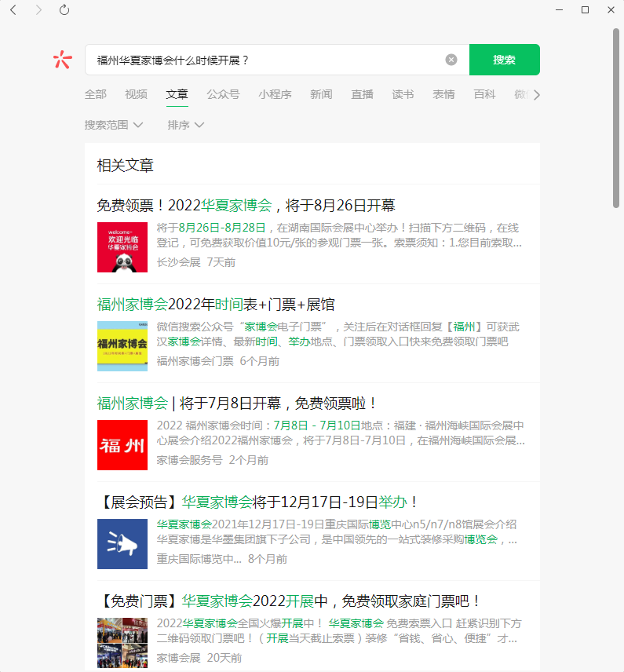The height and width of the screenshot is (672, 624).
Task: Open article 福州家博会2022年时间表+门票+展馆
Action: coord(216,305)
